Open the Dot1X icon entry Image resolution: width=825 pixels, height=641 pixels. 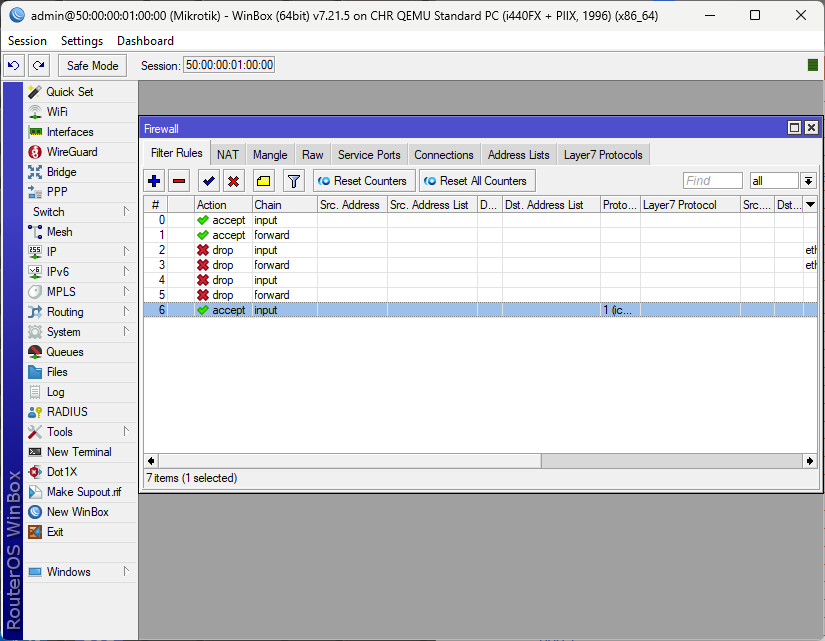[x=35, y=472]
